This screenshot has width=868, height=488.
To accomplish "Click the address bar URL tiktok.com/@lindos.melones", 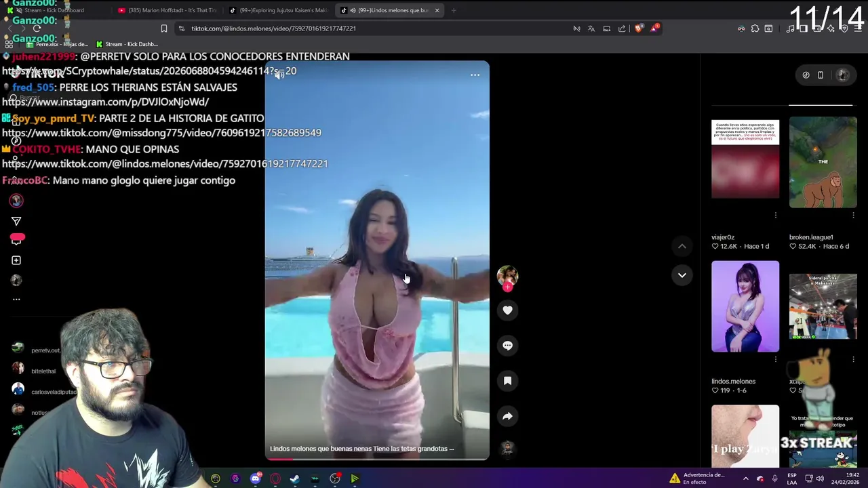I will 273,28.
